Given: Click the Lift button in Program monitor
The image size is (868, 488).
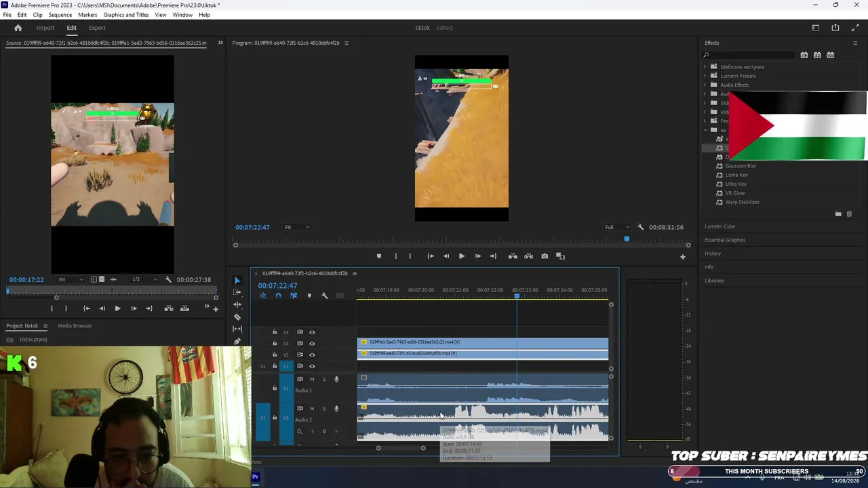Looking at the screenshot, I should click(x=513, y=256).
